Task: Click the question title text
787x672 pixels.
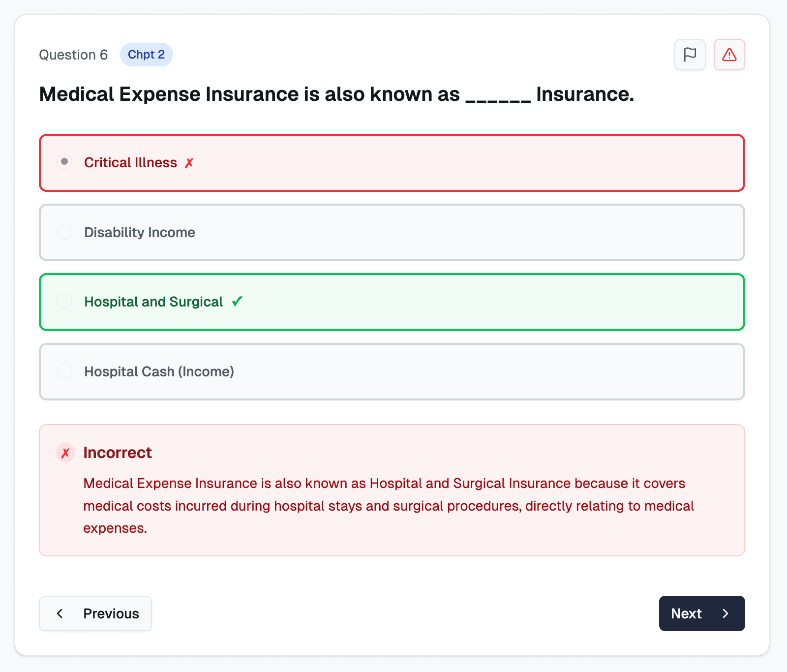Action: [337, 94]
